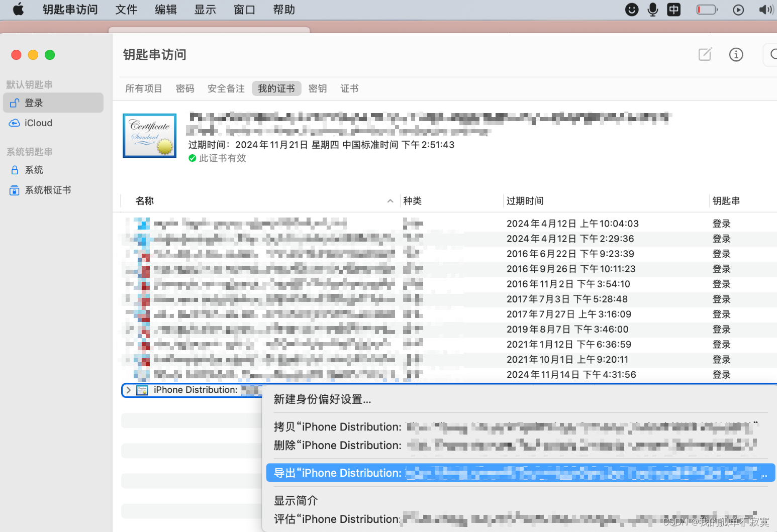
Task: Select row expiring 2024年4月12日 下午2:29:36
Action: pyautogui.click(x=448, y=239)
